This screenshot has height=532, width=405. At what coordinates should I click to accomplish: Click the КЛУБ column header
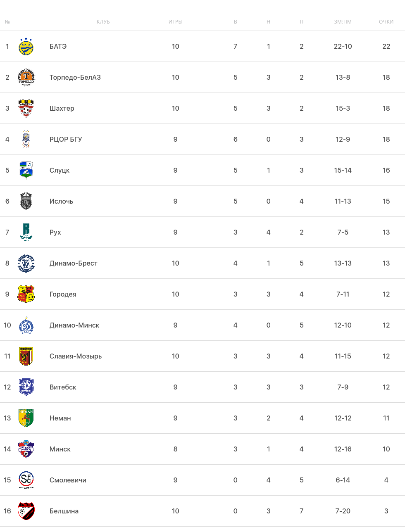click(x=103, y=22)
